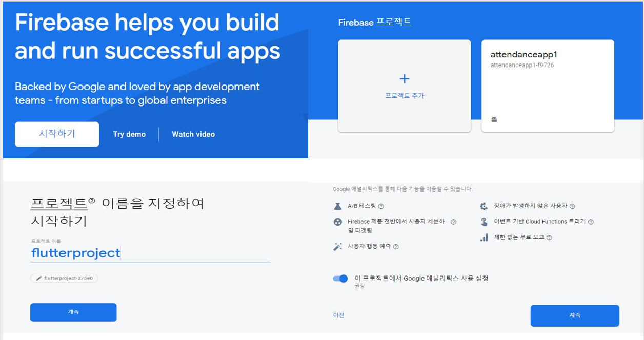Click the 권장 recommended label
The height and width of the screenshot is (340, 644).
point(359,286)
